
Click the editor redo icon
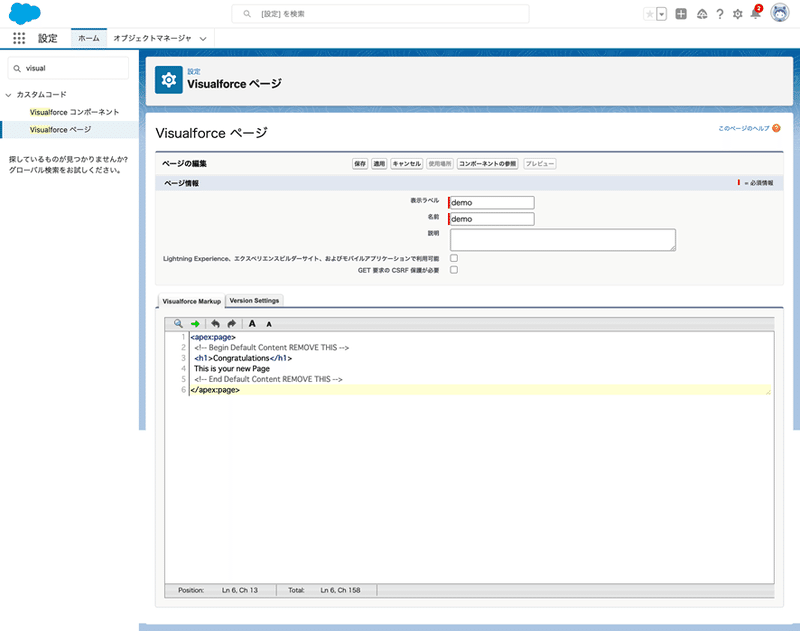click(x=232, y=323)
